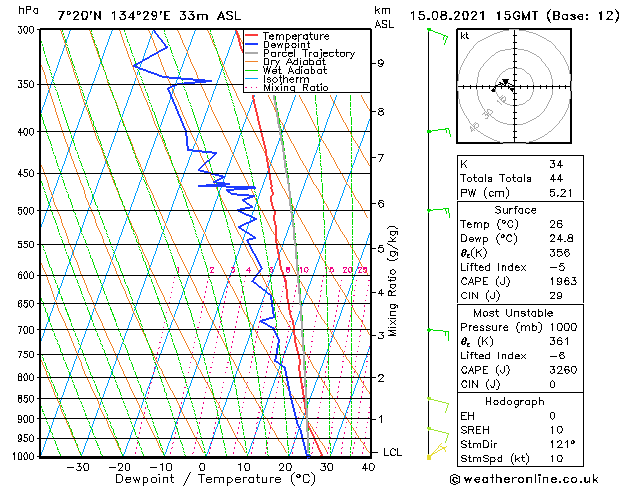
Task: Click the surface Lifted Index value -5
Action: [556, 267]
